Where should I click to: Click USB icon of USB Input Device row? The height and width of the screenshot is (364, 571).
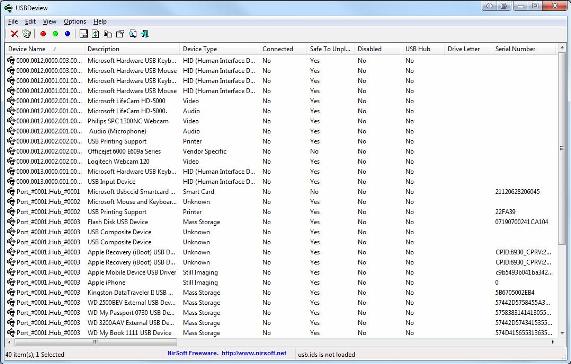click(11, 181)
